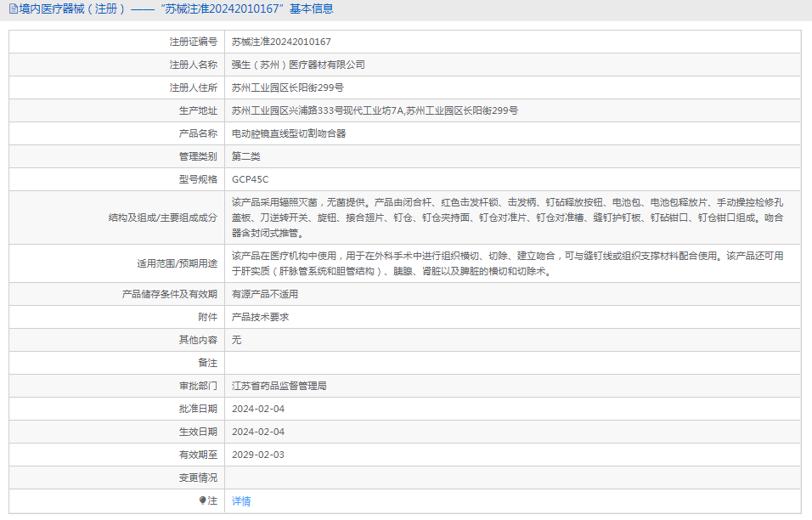Click the 注册人名称 label
The image size is (812, 520).
(x=193, y=65)
